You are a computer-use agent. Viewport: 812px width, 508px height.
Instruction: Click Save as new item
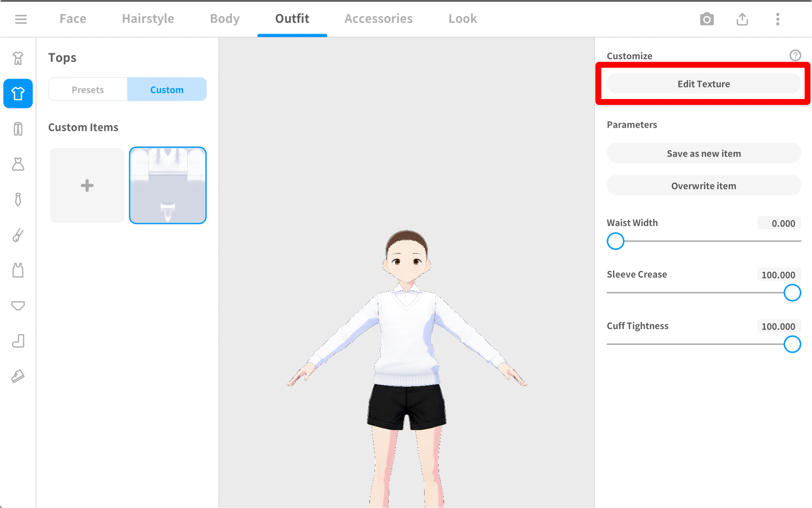click(703, 154)
